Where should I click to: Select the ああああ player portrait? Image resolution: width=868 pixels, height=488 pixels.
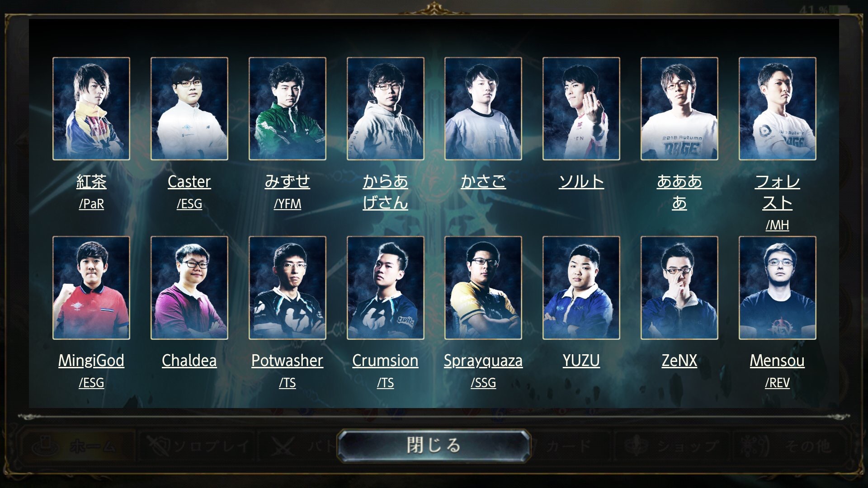(x=679, y=108)
